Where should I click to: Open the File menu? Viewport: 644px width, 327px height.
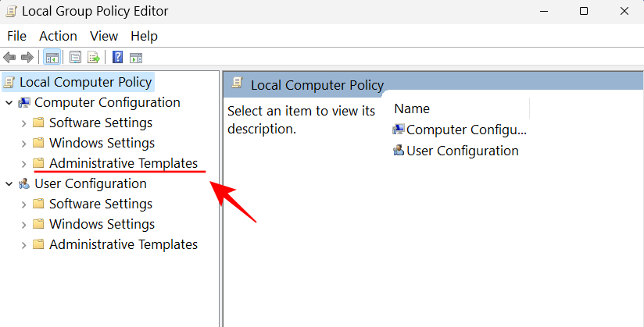point(16,36)
